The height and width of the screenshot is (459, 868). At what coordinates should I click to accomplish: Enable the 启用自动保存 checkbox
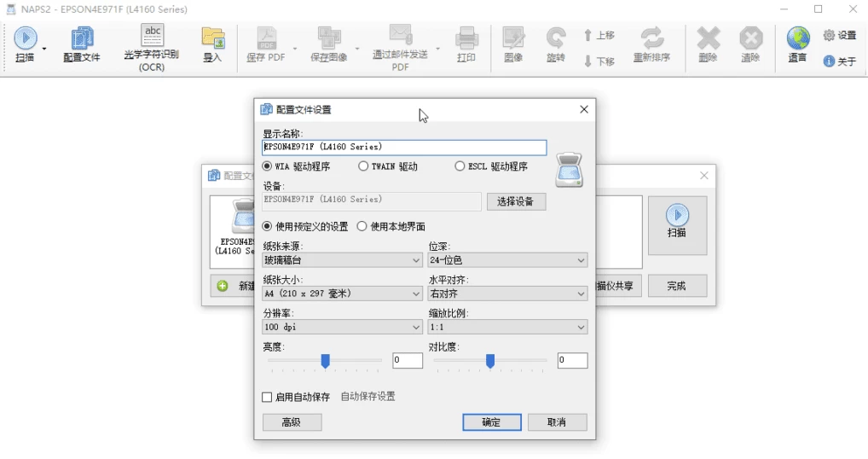tap(267, 397)
